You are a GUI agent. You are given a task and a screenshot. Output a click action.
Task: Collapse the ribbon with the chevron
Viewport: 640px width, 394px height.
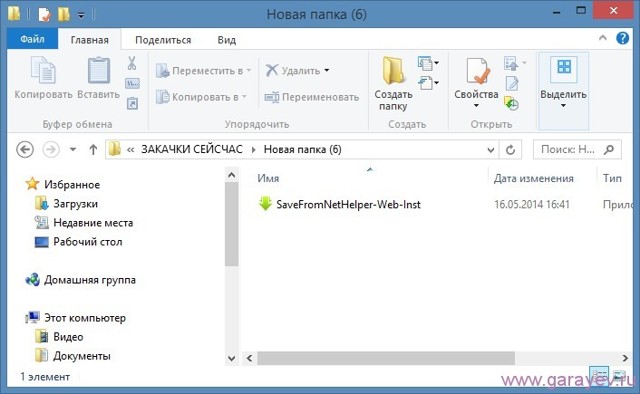[x=602, y=38]
